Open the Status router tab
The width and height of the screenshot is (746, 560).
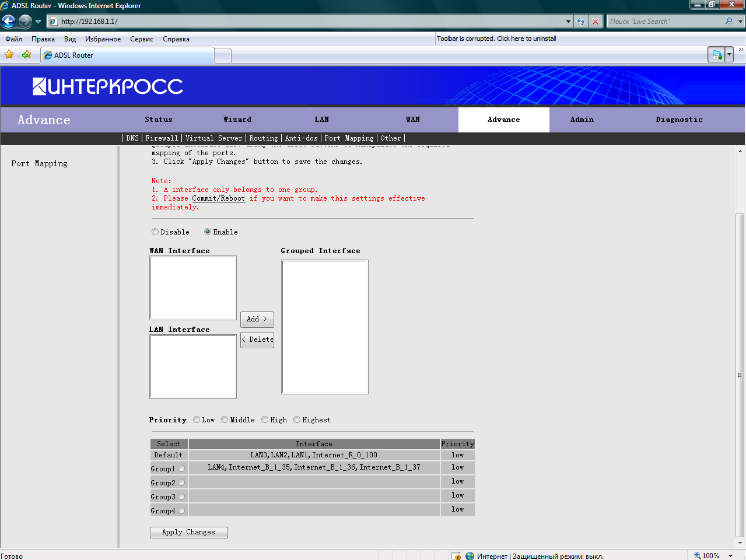[159, 120]
